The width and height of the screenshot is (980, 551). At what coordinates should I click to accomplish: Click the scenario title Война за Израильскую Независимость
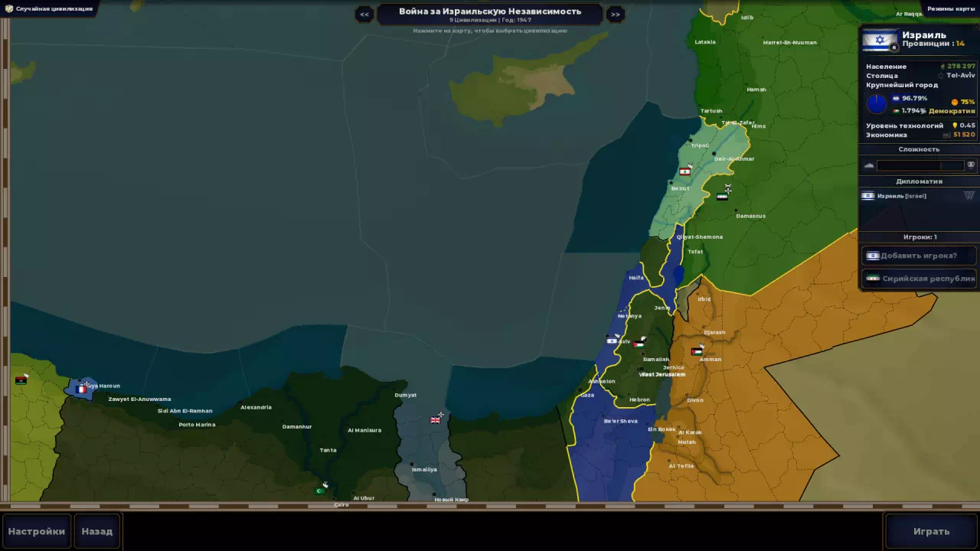coord(490,11)
